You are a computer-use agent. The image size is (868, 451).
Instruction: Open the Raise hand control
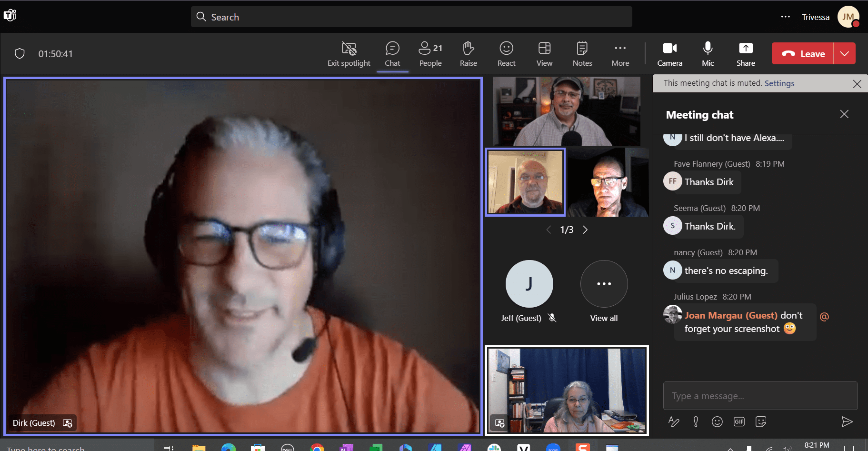click(x=468, y=54)
